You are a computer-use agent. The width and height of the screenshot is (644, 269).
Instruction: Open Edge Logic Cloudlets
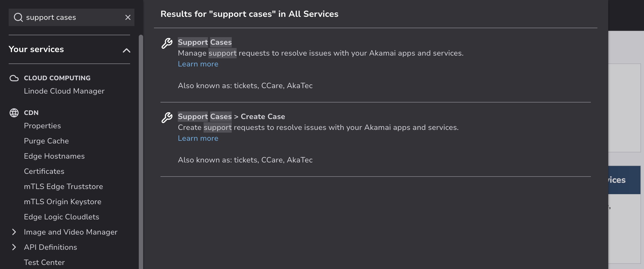click(x=62, y=217)
